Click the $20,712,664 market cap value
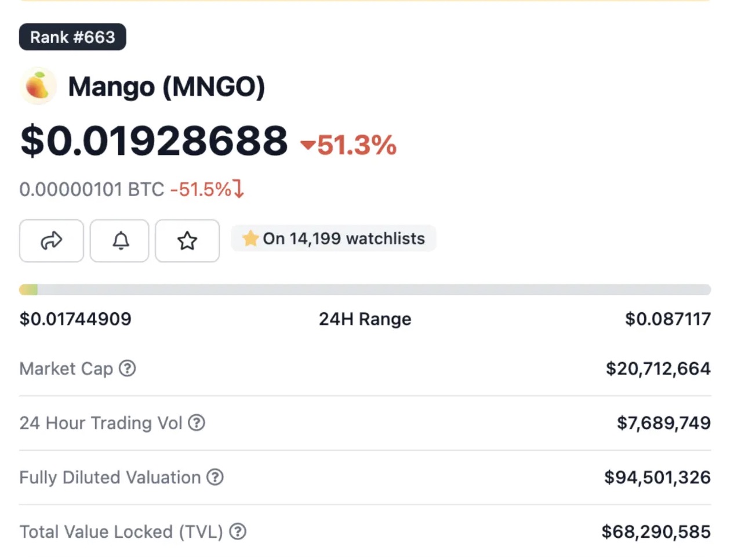 [x=658, y=368]
